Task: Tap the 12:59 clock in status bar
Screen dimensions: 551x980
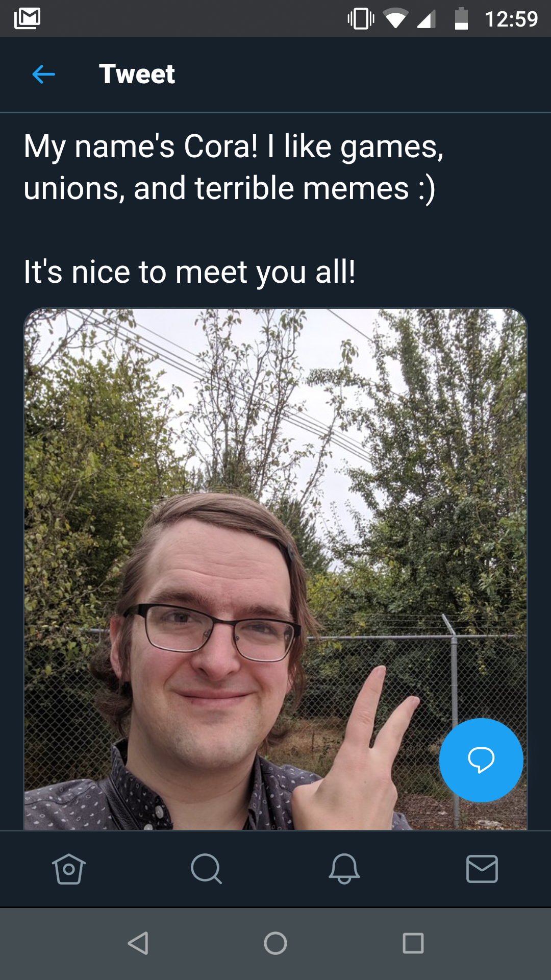Action: pyautogui.click(x=511, y=19)
